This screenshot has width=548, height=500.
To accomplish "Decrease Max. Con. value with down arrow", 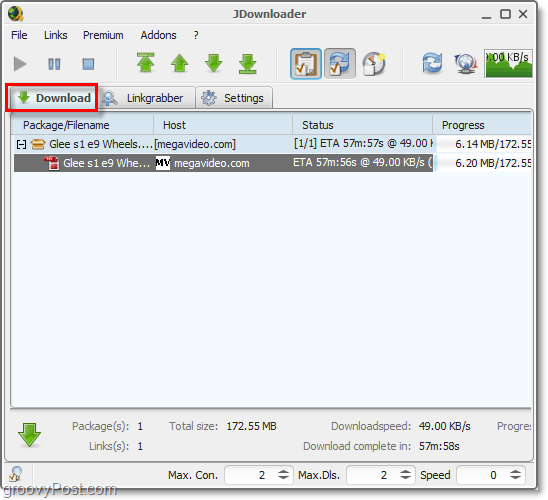I will [x=284, y=478].
